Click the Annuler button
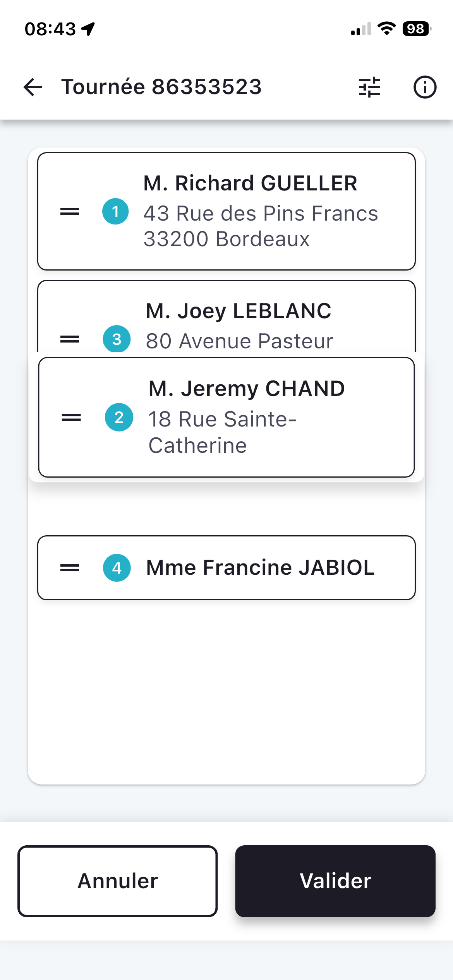Viewport: 453px width, 980px height. (x=118, y=881)
